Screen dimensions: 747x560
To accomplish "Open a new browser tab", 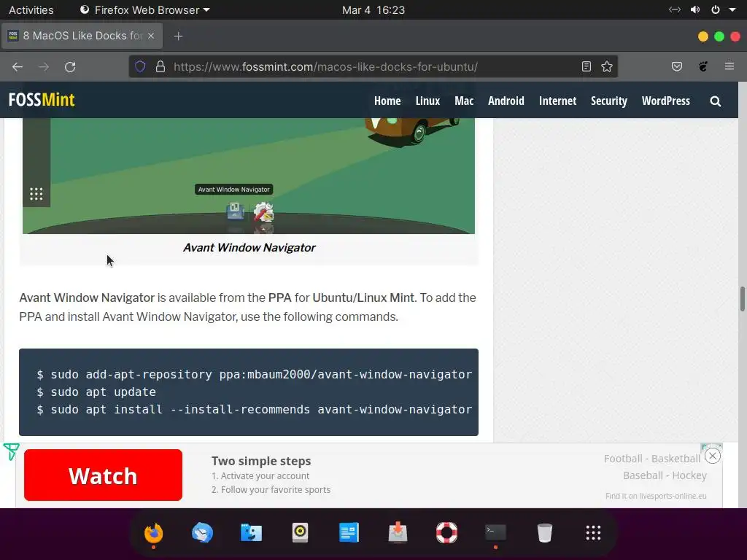I will (x=178, y=36).
